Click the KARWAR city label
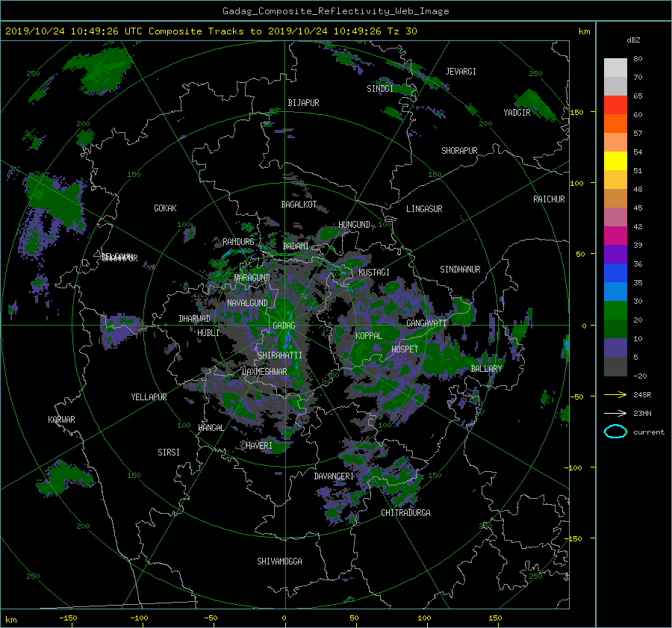Screen dimensions: 672x628 (x=61, y=420)
